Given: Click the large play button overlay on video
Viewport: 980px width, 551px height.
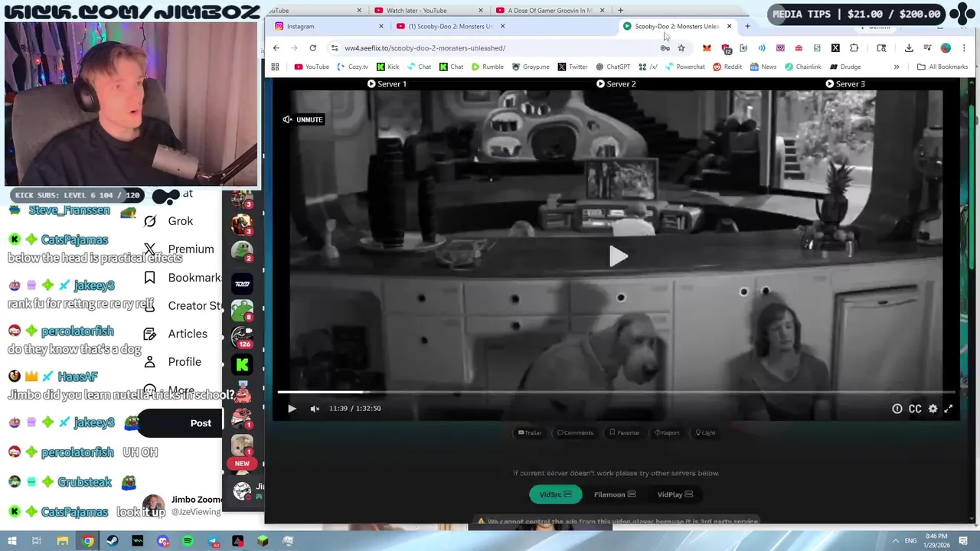Looking at the screenshot, I should (x=618, y=256).
